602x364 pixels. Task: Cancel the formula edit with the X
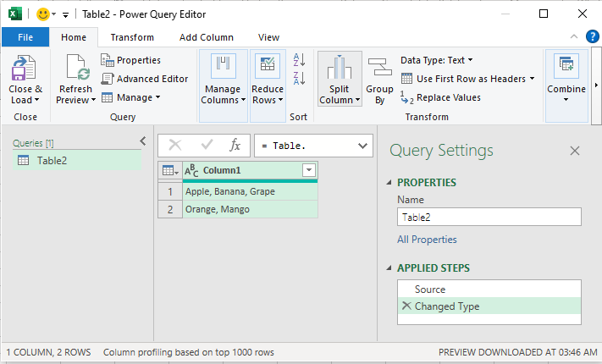coord(175,145)
